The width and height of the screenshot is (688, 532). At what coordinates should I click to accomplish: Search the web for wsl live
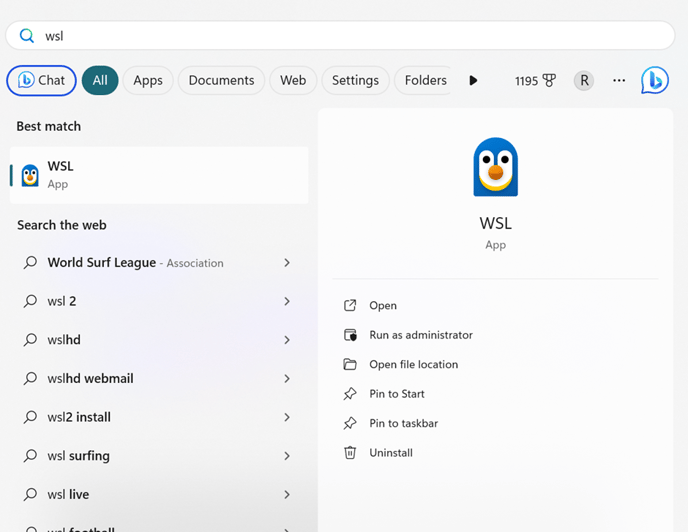pos(68,494)
